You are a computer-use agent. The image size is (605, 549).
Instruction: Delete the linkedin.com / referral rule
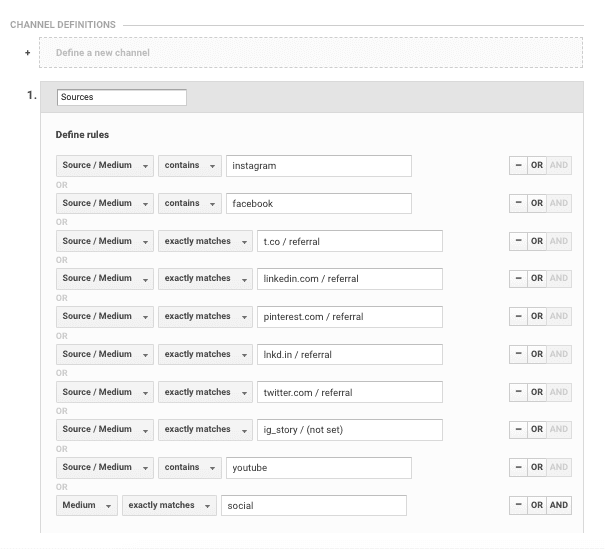coord(518,279)
